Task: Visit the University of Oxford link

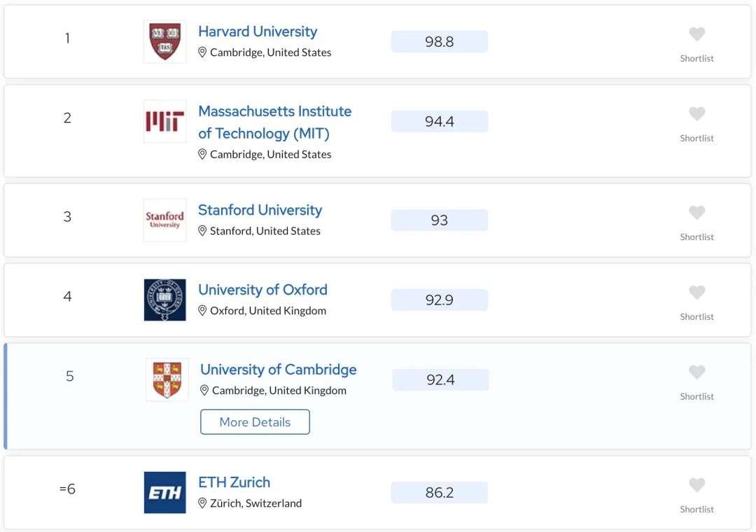Action: 262,289
